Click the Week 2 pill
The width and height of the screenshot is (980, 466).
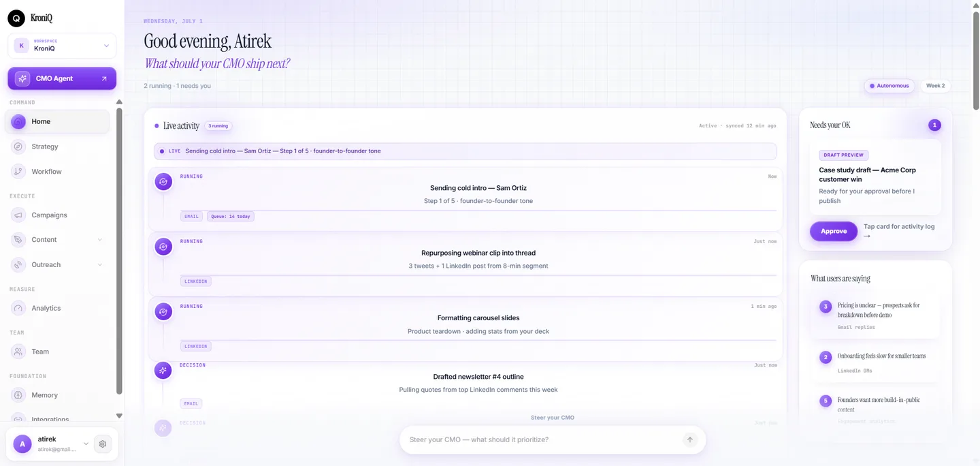coord(936,86)
